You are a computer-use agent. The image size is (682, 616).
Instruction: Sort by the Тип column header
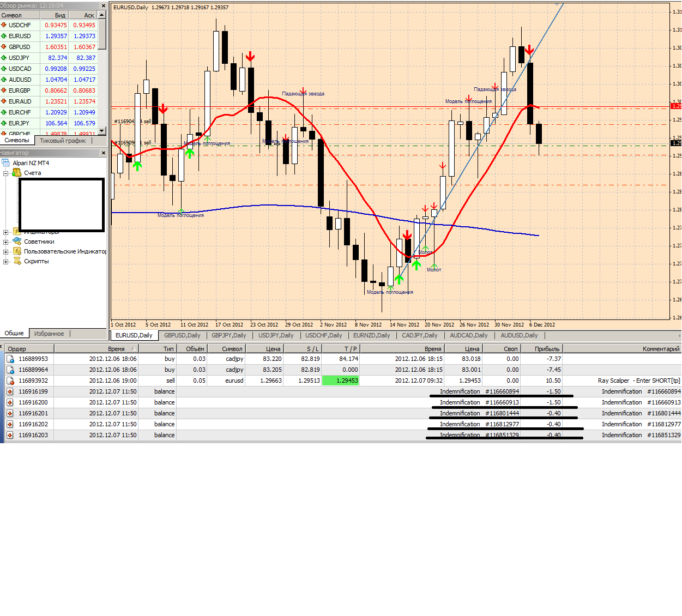coord(158,349)
